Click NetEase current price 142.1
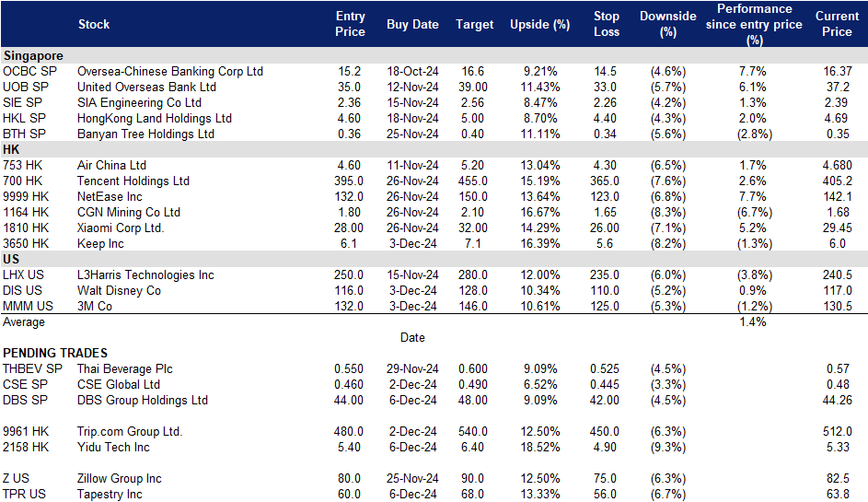The height and width of the screenshot is (502, 868). (837, 197)
